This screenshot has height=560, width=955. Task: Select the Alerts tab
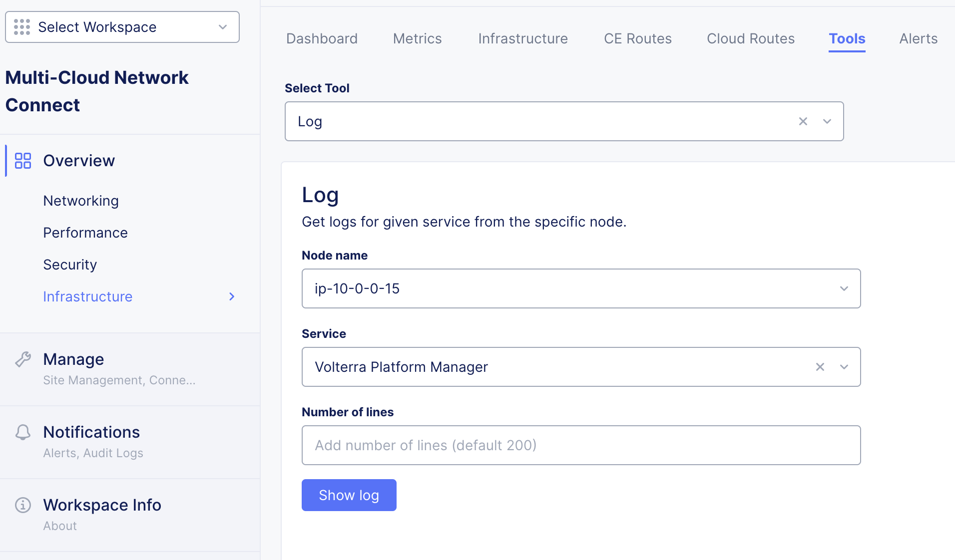point(918,38)
